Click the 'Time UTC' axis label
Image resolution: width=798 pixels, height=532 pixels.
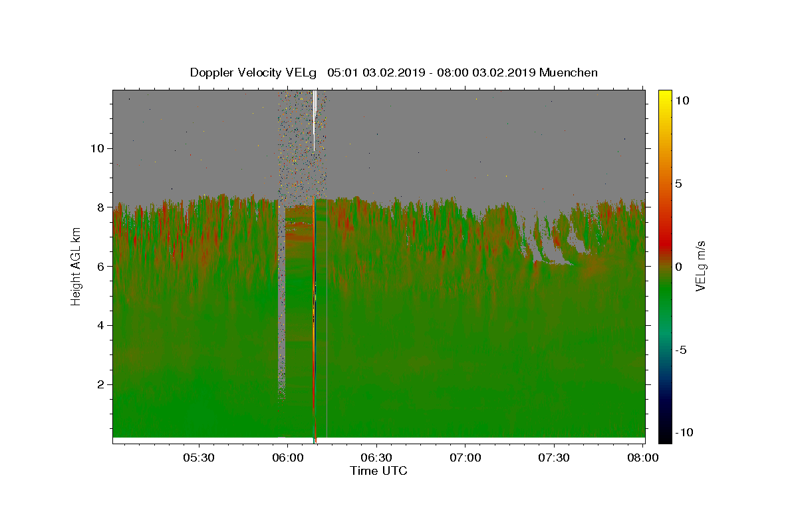pyautogui.click(x=378, y=471)
